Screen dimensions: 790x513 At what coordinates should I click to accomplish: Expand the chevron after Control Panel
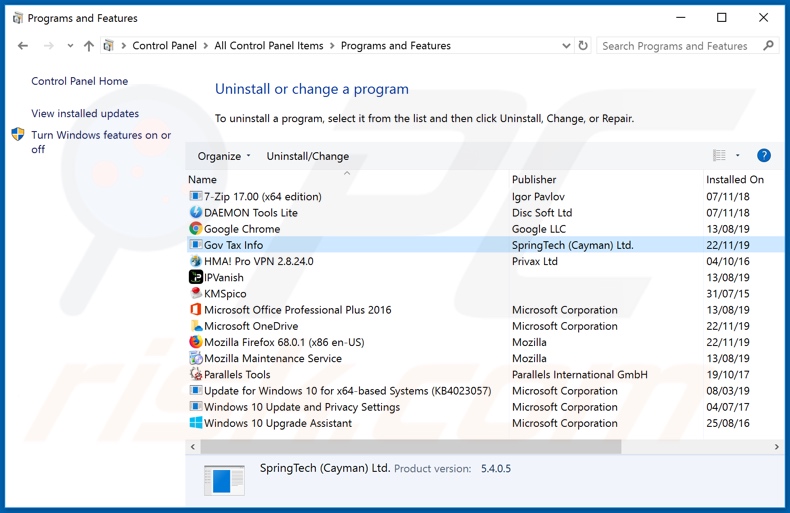[x=206, y=46]
